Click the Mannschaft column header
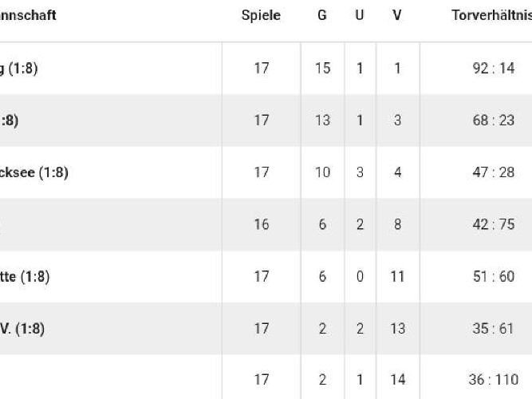The height and width of the screenshot is (399, 532). pos(28,15)
